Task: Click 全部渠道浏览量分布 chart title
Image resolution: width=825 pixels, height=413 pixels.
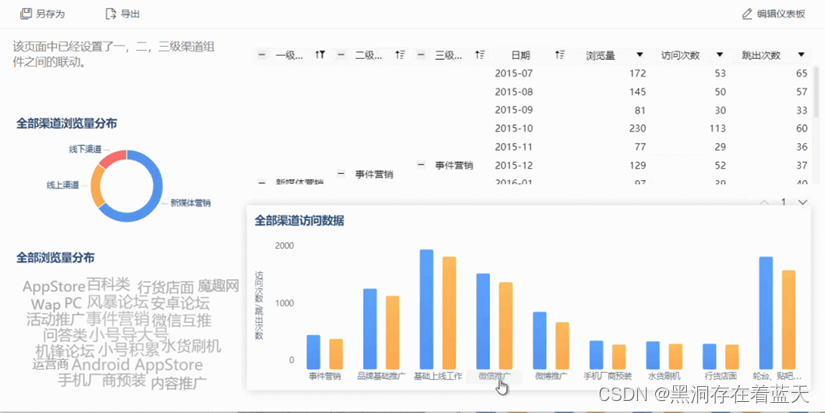Action: [67, 124]
